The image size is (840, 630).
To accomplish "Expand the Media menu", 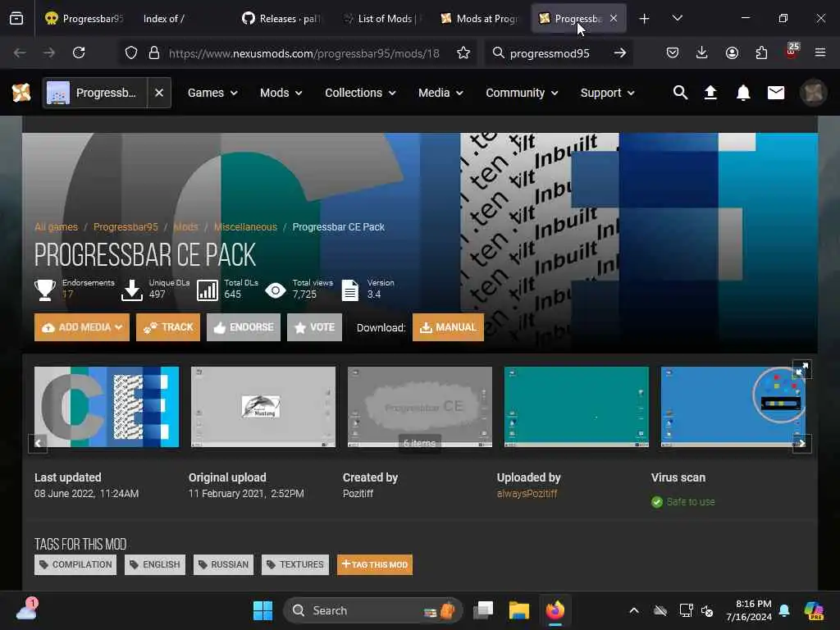I will point(441,93).
